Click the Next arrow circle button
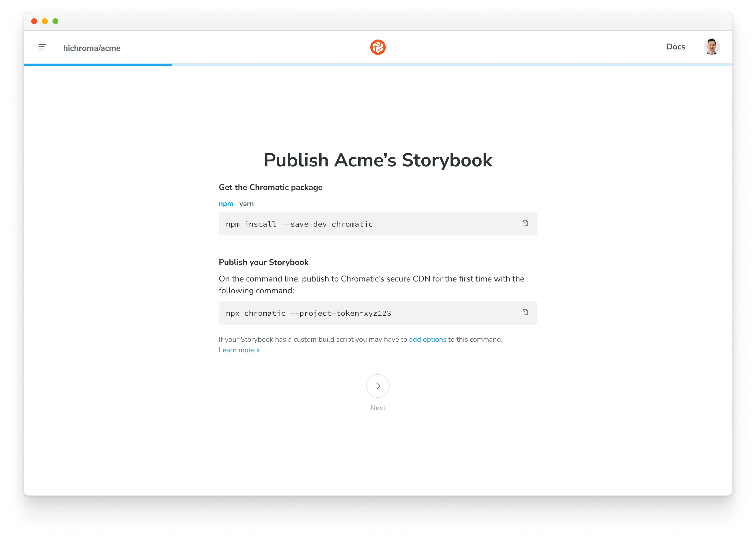The image size is (756, 537). coord(378,386)
